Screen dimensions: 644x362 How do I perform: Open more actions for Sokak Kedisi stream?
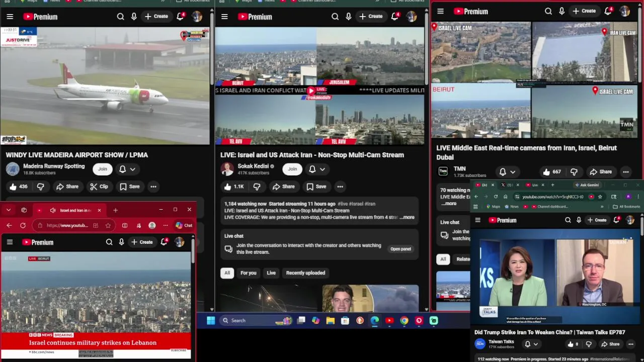[x=340, y=187]
